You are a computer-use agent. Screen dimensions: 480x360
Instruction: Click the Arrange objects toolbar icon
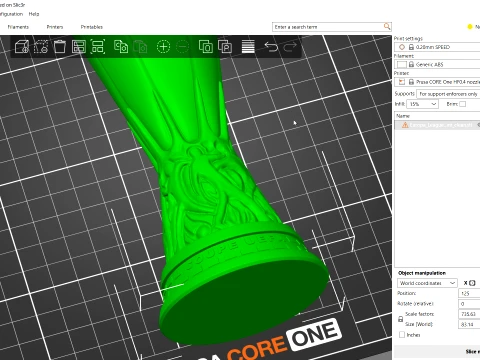(x=79, y=47)
